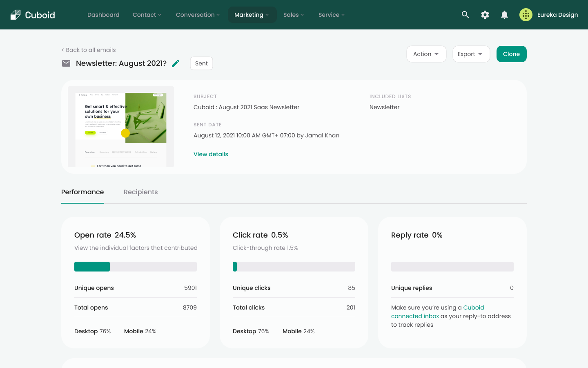Open the Marketing menu dropdown
Image resolution: width=588 pixels, height=368 pixels.
[252, 15]
